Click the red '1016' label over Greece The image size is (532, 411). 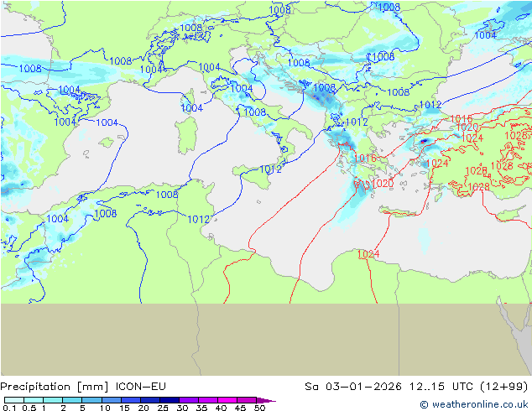(365, 158)
